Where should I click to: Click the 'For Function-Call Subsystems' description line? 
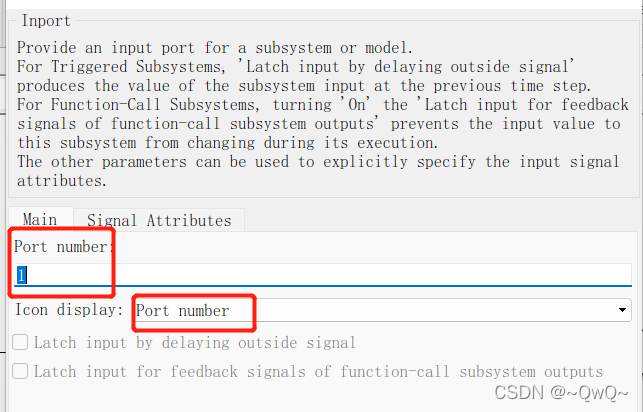(322, 105)
